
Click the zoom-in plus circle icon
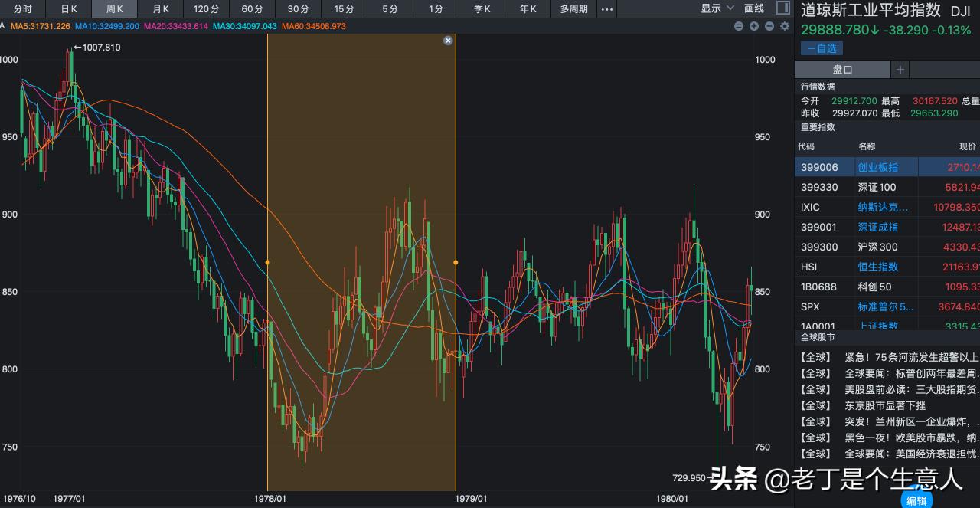tap(754, 26)
